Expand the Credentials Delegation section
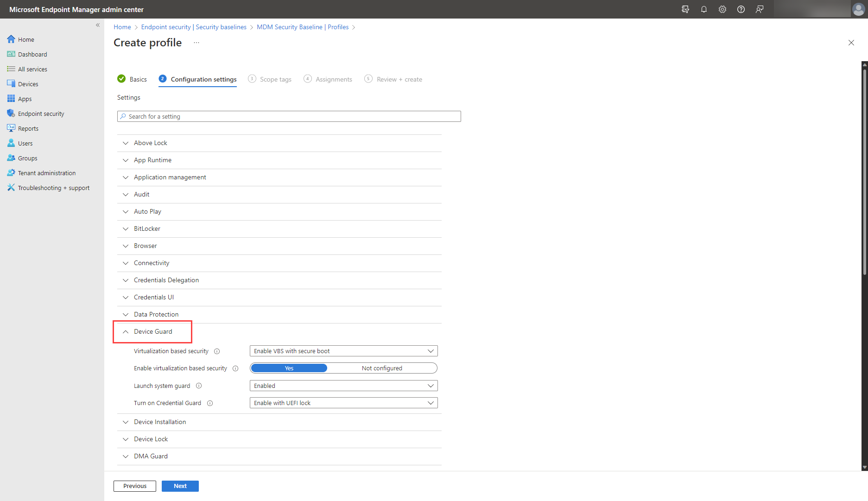 [x=279, y=280]
